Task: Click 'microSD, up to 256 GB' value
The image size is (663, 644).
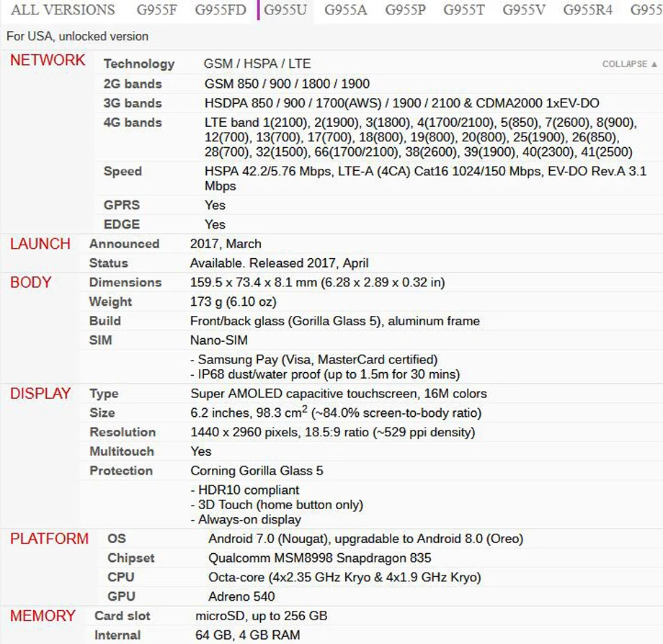Action: click(x=262, y=616)
